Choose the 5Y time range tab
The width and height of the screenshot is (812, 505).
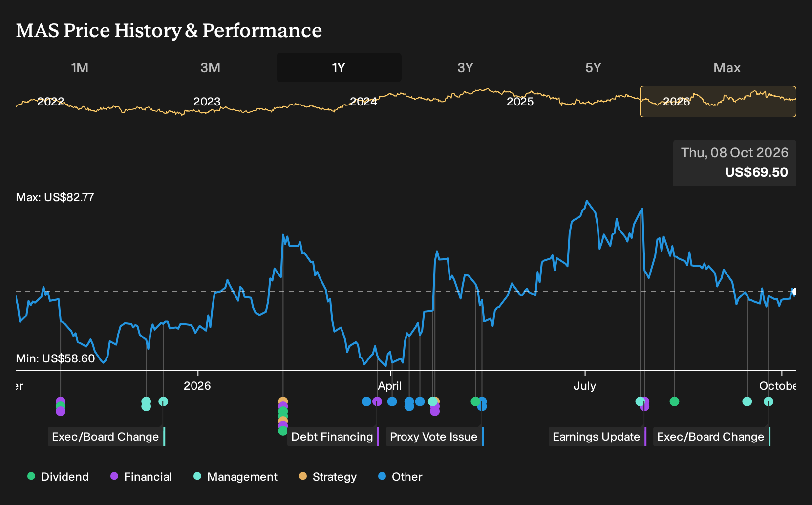coord(593,67)
